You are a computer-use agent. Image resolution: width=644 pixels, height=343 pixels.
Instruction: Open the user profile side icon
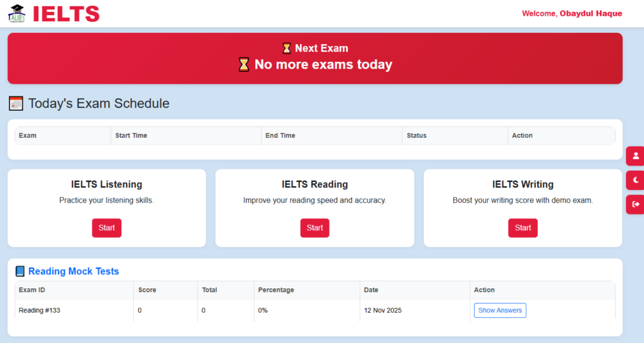635,156
